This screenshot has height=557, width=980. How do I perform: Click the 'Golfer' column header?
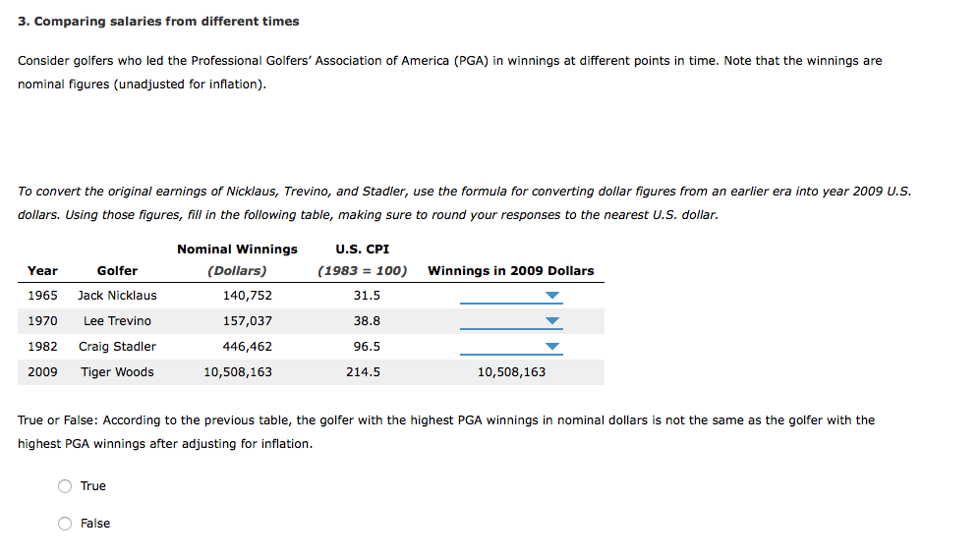(117, 271)
